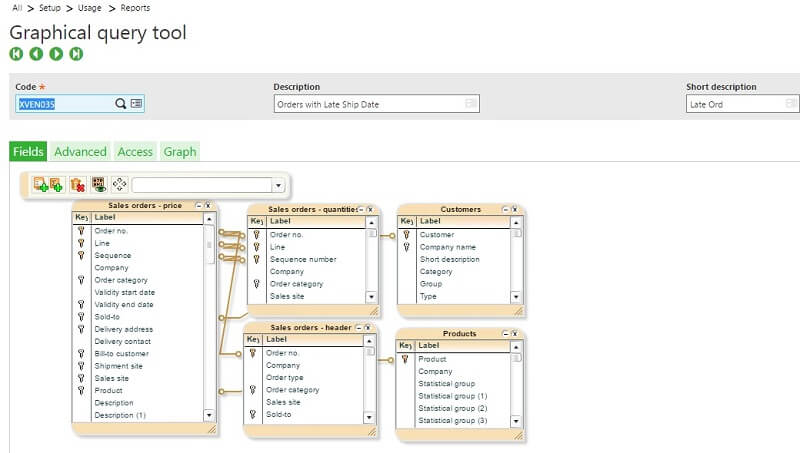This screenshot has height=453, width=800.
Task: Click the magnifier icon in the Code field
Action: pyautogui.click(x=120, y=104)
